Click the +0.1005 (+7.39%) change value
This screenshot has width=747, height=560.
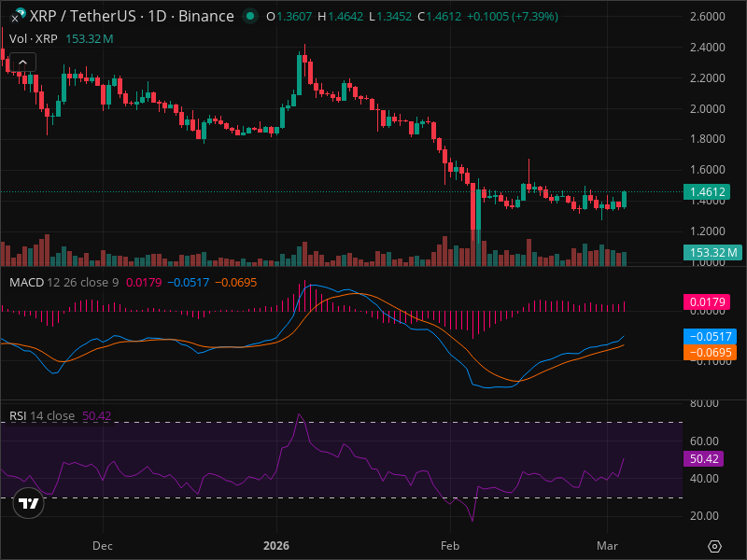pyautogui.click(x=512, y=16)
